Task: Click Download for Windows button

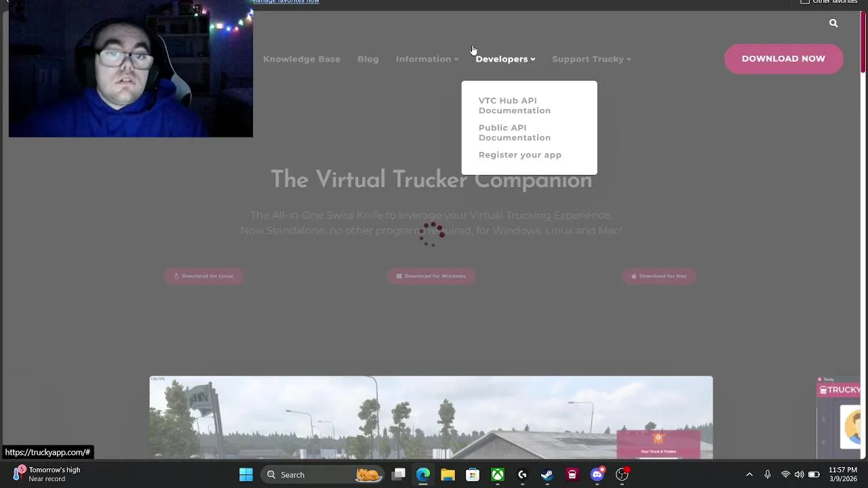Action: click(431, 276)
